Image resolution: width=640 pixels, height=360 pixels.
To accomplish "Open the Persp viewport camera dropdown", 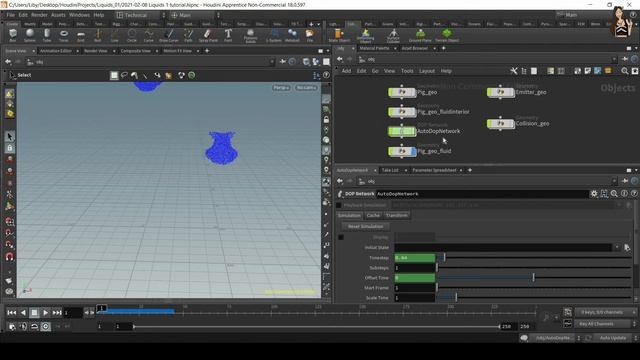I will point(282,88).
